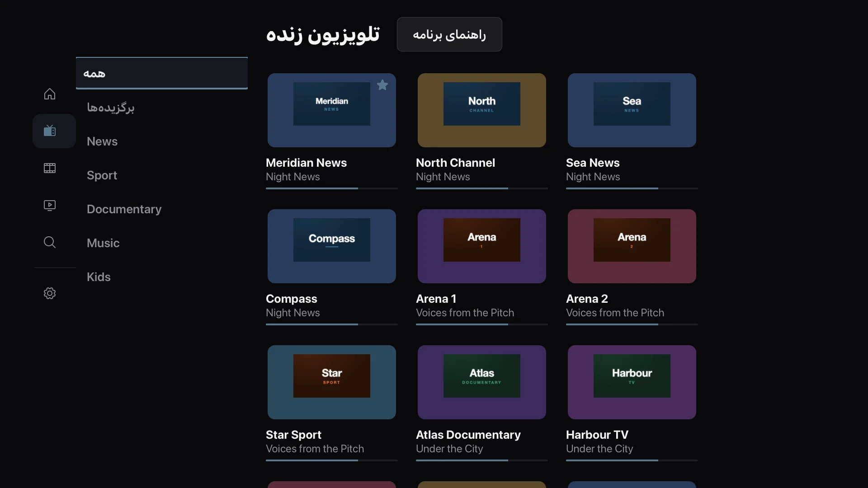Click "Under the City" below Harbour TV
This screenshot has width=868, height=488.
599,449
